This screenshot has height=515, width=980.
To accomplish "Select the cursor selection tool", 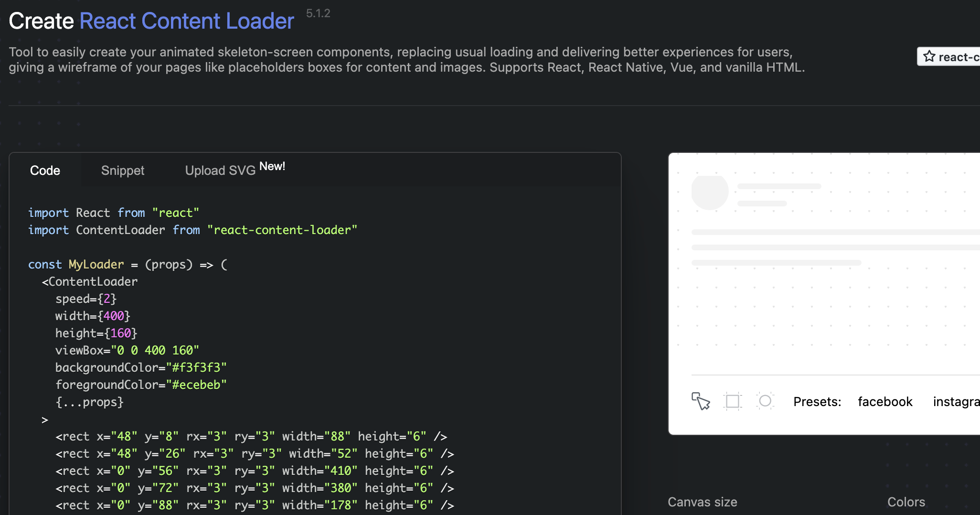I will coord(701,401).
